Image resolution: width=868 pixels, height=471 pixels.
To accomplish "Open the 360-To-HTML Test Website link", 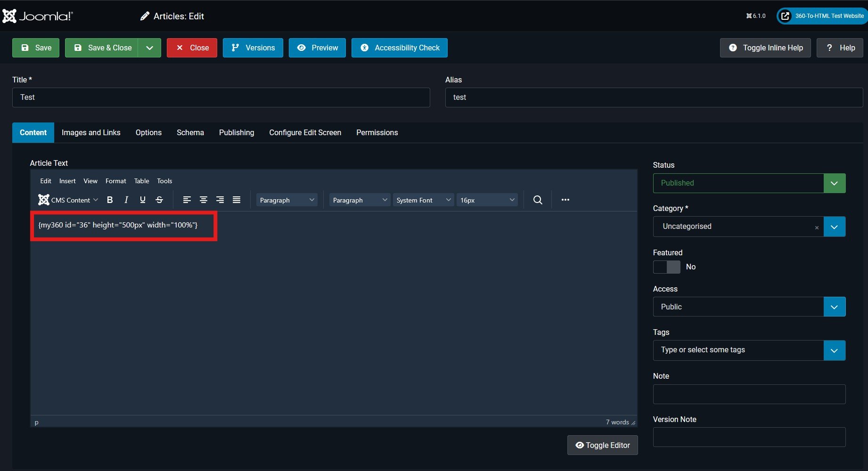I will pos(822,16).
